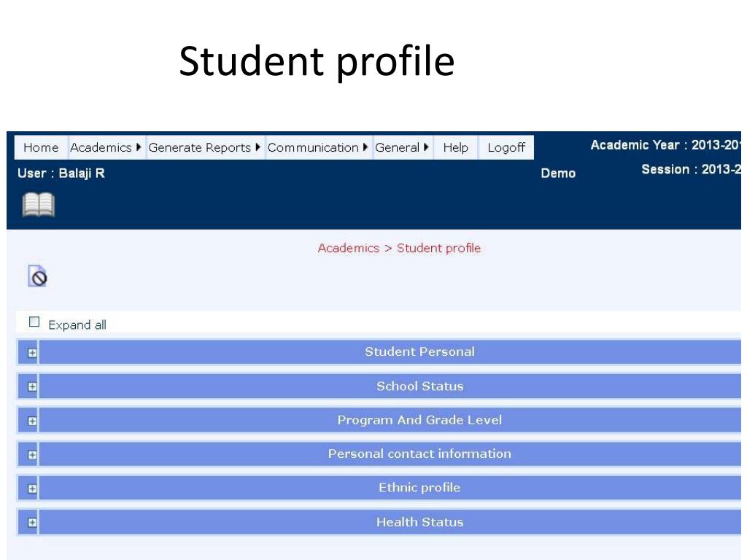The height and width of the screenshot is (560, 747).
Task: Open the Home menu item
Action: 41,147
